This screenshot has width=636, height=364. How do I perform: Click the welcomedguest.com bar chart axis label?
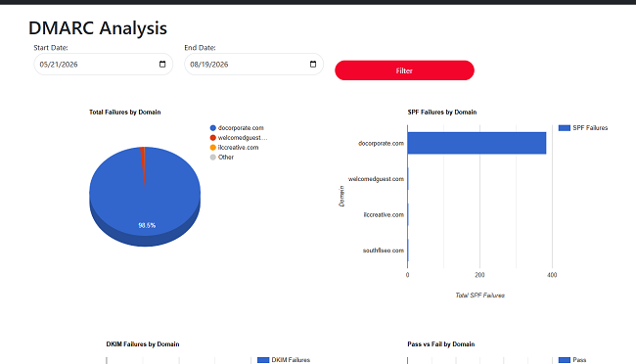[x=376, y=179]
